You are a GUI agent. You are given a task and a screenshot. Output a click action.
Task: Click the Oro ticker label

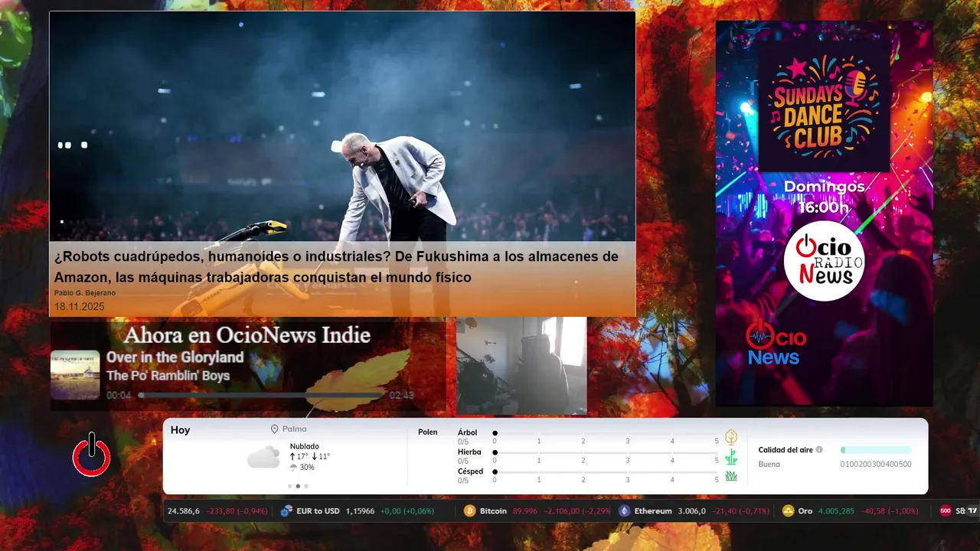coord(805,510)
